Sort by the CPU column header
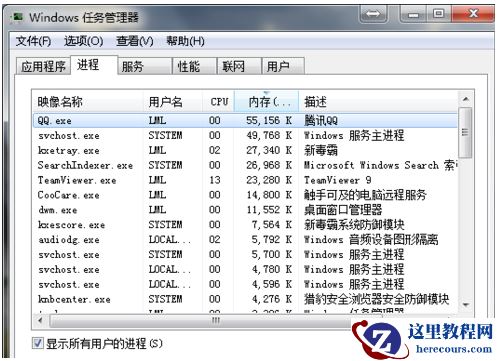The width and height of the screenshot is (498, 361). pyautogui.click(x=218, y=102)
